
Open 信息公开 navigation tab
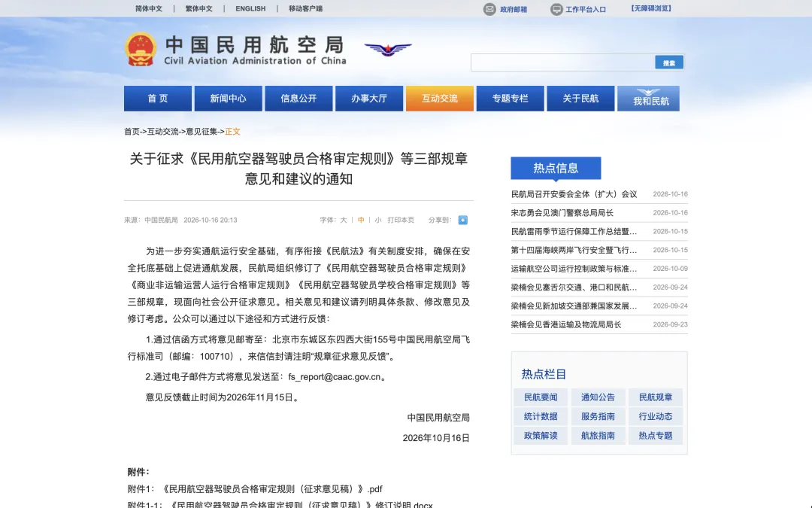pyautogui.click(x=298, y=99)
